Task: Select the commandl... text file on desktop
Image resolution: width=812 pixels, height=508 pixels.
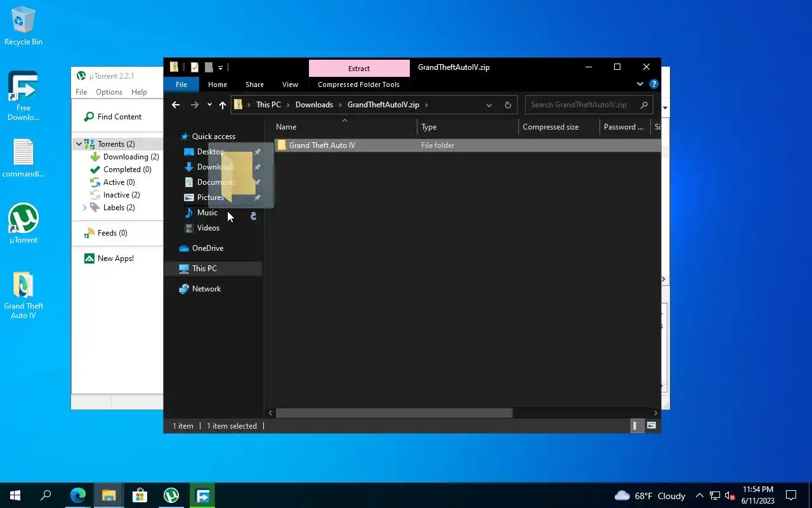Action: tap(23, 158)
